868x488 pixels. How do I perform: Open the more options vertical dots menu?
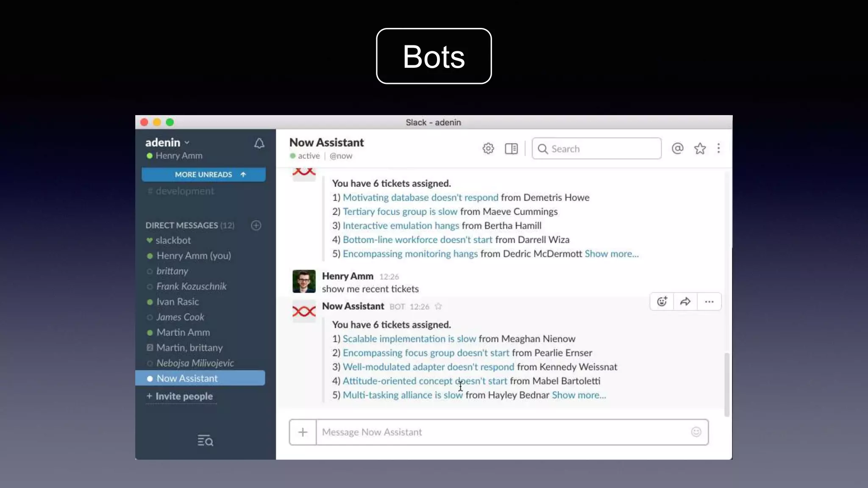pyautogui.click(x=718, y=148)
